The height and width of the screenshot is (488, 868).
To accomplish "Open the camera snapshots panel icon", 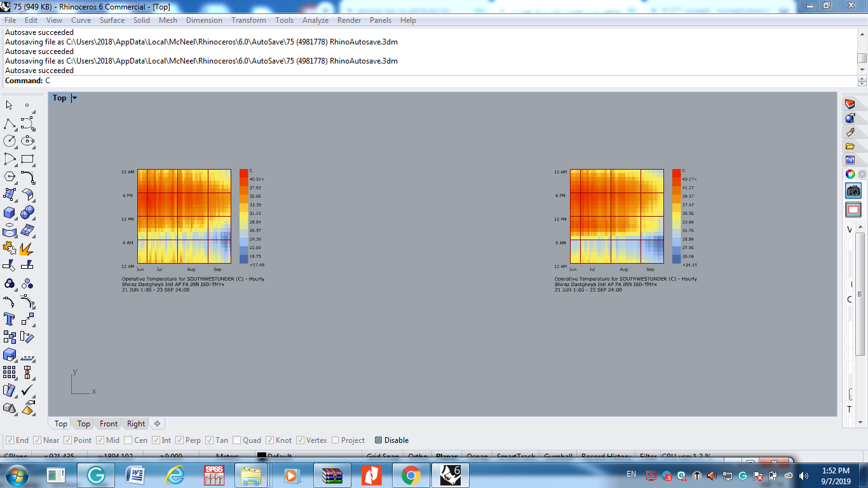I will tap(853, 191).
